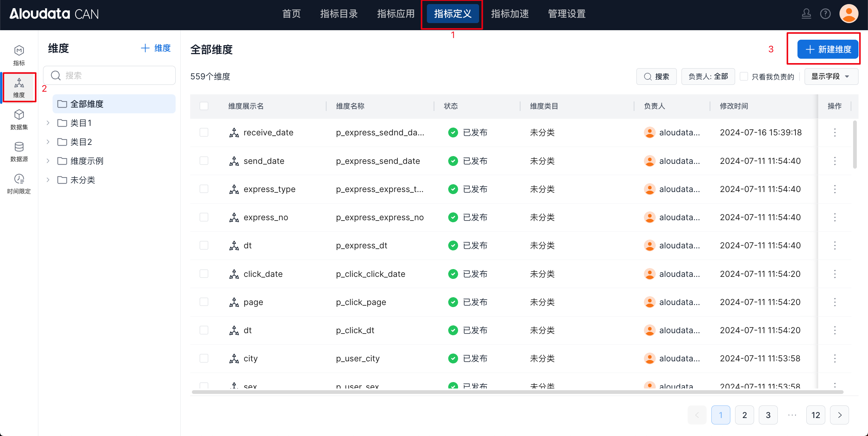Screen dimensions: 868x436
Task: Open the 显示字段 dropdown
Action: [x=831, y=76]
